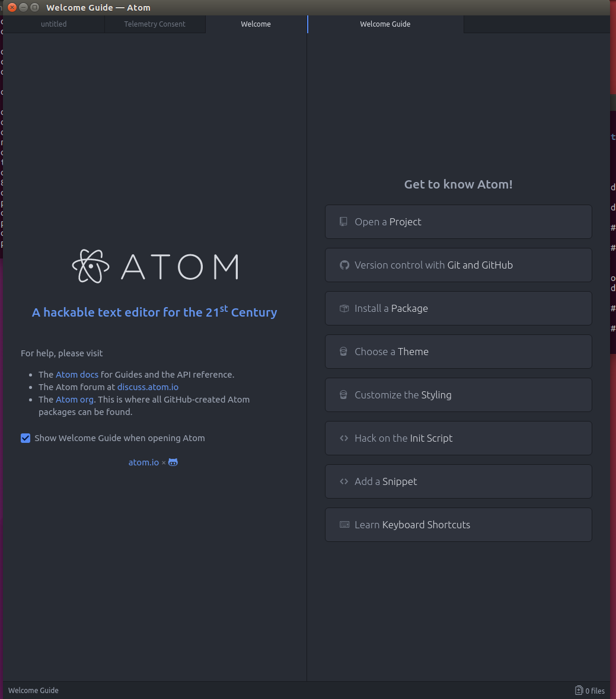Switch to the untitled tab
The height and width of the screenshot is (699, 616).
point(53,24)
